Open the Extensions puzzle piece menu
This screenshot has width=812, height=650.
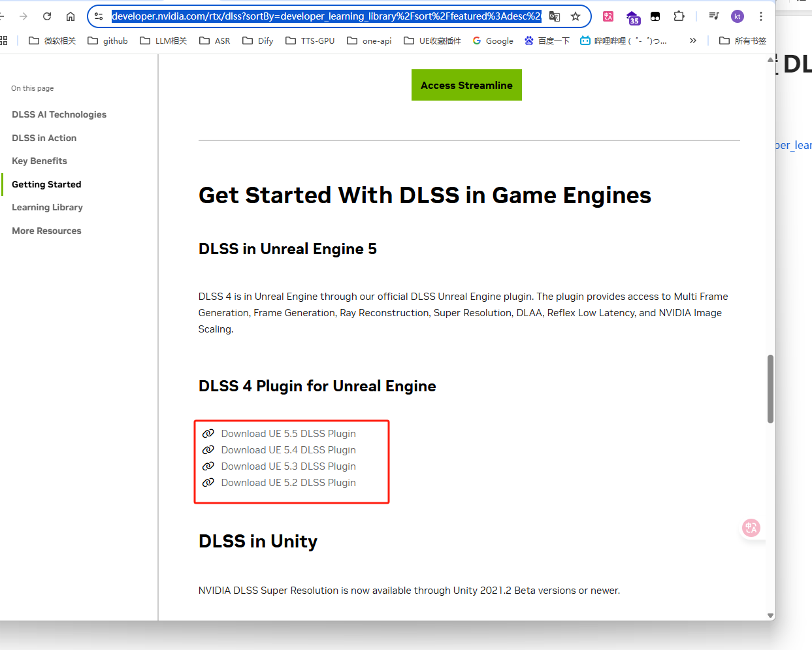click(x=679, y=16)
